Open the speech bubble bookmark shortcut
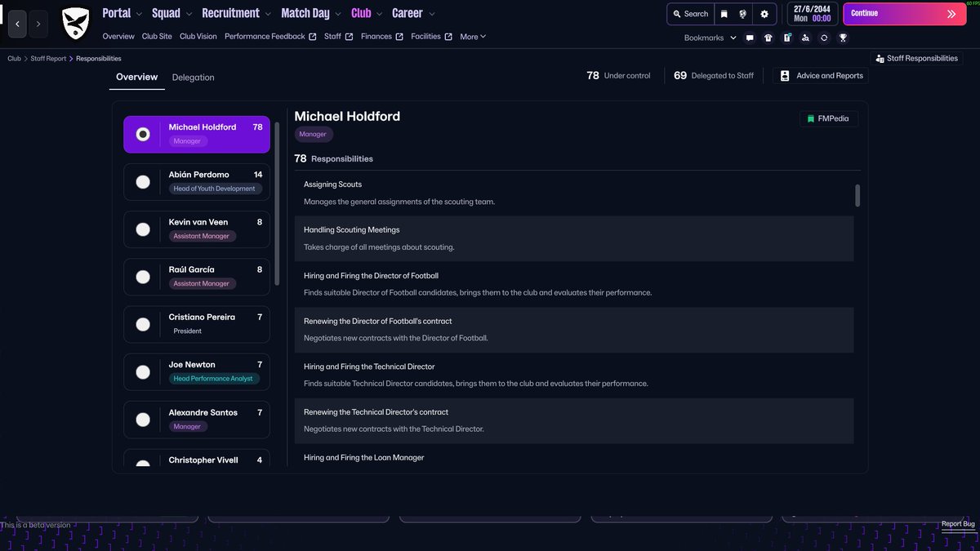Viewport: 980px width, 551px height. [x=750, y=38]
